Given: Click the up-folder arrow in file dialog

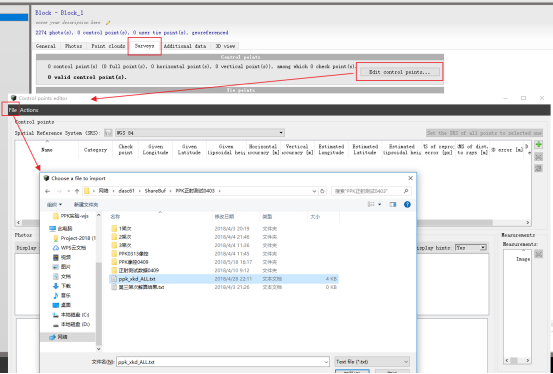Looking at the screenshot, I should (x=77, y=191).
